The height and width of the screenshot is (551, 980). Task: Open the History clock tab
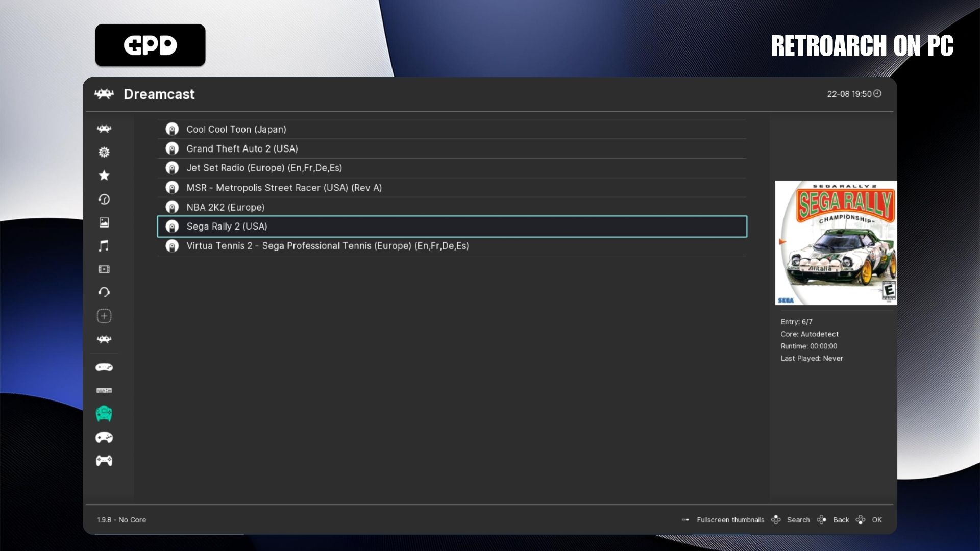[104, 199]
